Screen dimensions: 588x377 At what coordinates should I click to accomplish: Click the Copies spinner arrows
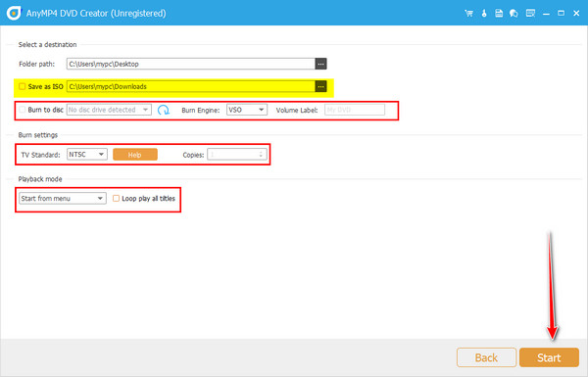coord(261,155)
